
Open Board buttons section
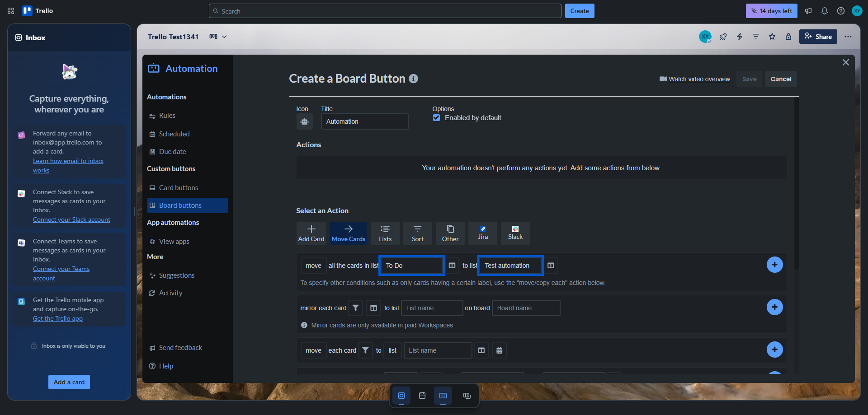pos(188,205)
